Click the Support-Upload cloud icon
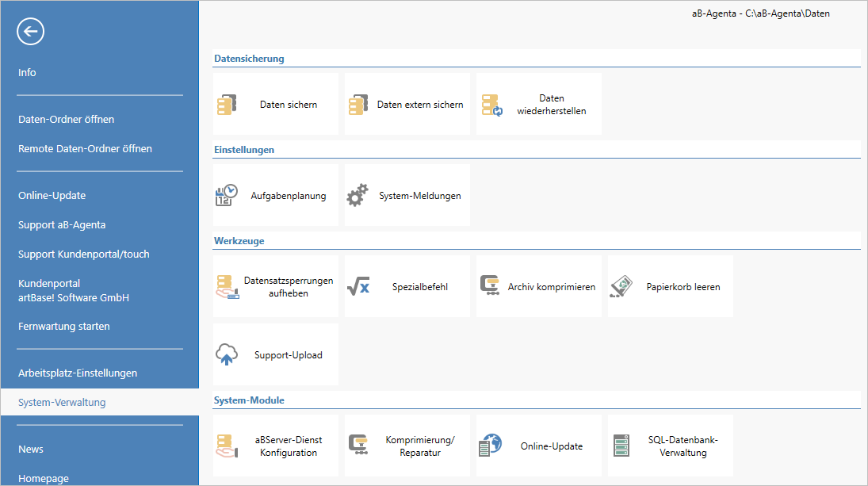This screenshot has height=486, width=868. [227, 355]
